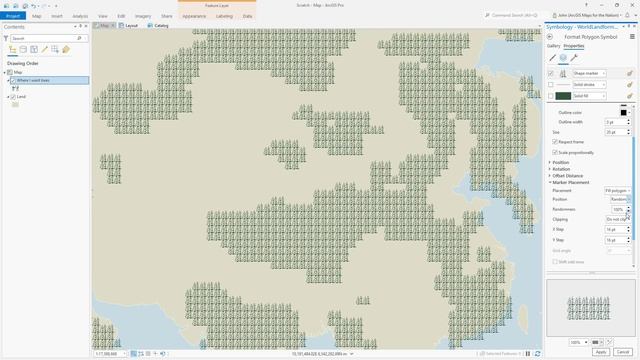The width and height of the screenshot is (640, 360).
Task: Click the Solid stroke row lock icon
Action: [629, 84]
